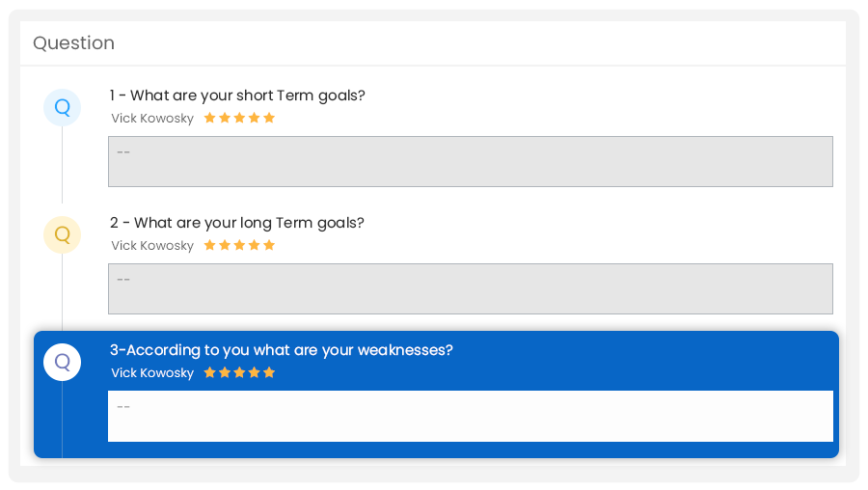Set second star on long Term goals rating
868x490 pixels.
(225, 245)
